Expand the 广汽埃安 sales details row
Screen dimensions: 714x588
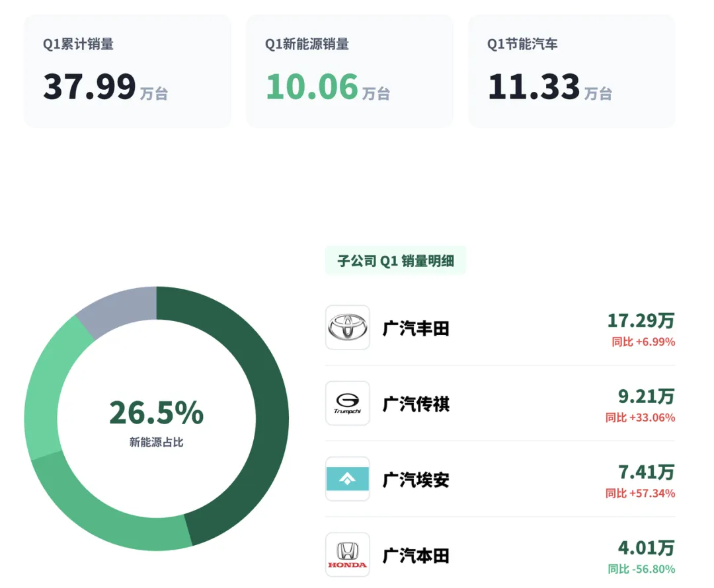coord(499,479)
